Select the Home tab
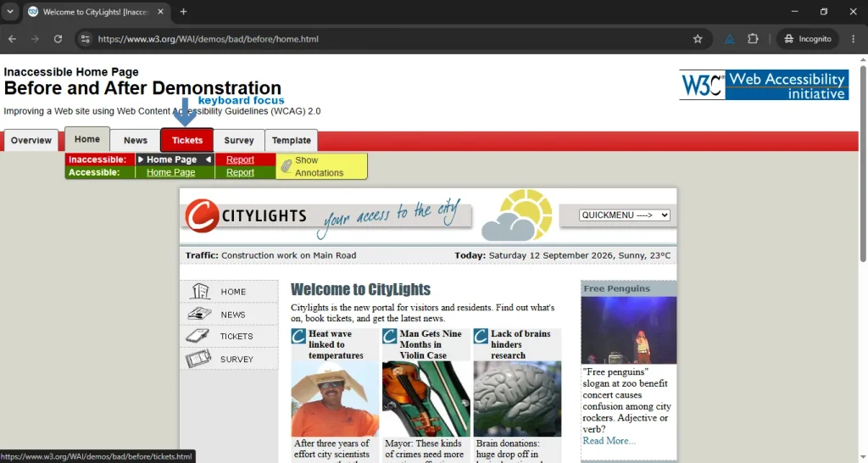868x463 pixels. (x=87, y=139)
